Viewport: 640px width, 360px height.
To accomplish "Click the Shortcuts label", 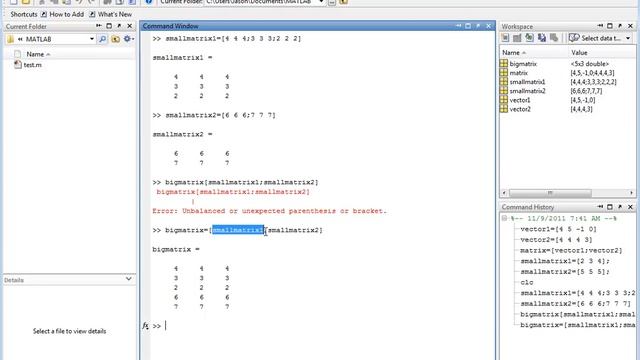I will 24,14.
